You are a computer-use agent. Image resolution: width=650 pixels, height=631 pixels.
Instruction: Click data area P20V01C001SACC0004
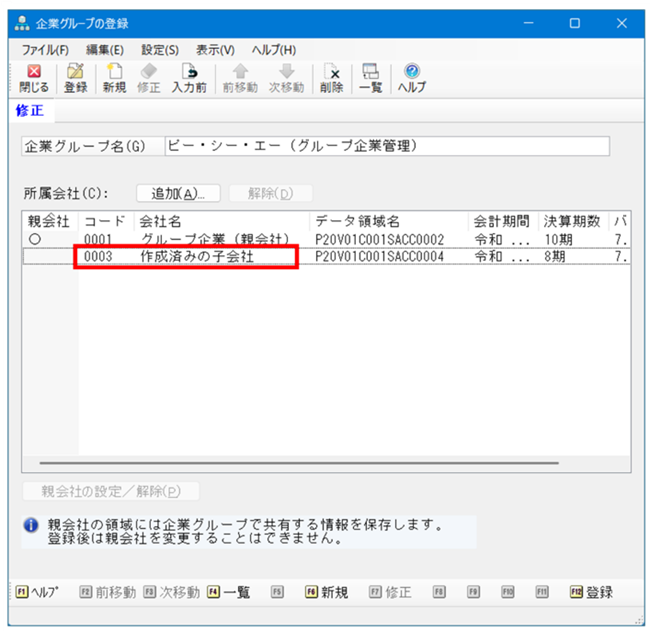[x=379, y=257]
